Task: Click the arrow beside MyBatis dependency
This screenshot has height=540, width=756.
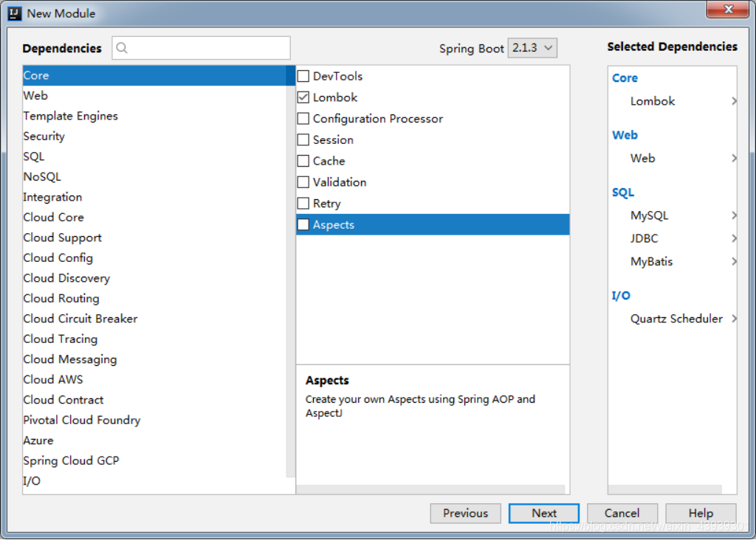Action: (x=733, y=262)
